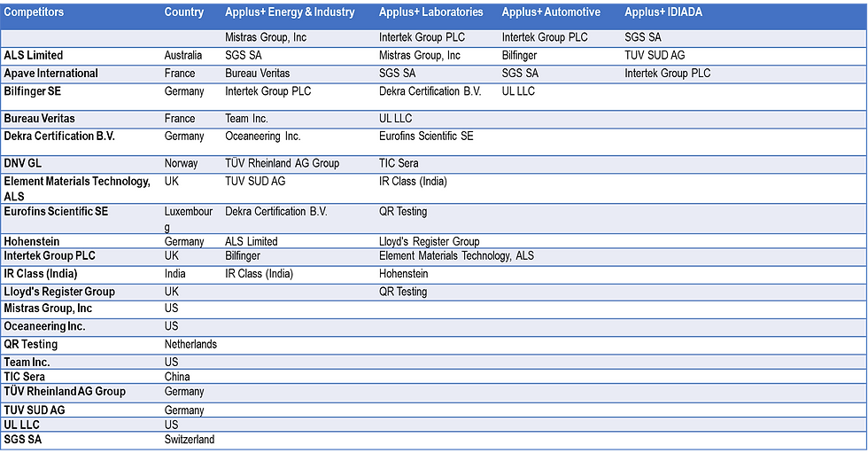Viewport: 868px width, 453px height.
Task: Select TIC Sera in the Competitors column
Action: coord(25,377)
